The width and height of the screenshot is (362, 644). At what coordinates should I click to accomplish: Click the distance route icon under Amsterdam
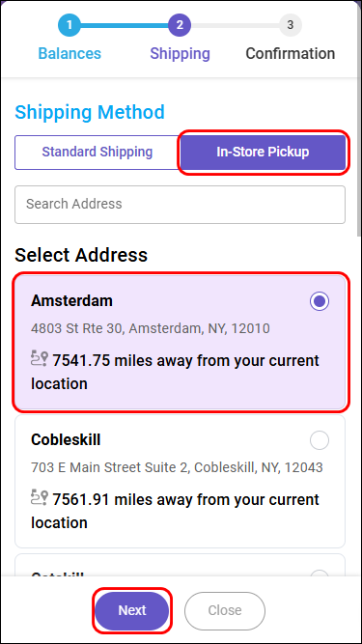[x=40, y=358]
